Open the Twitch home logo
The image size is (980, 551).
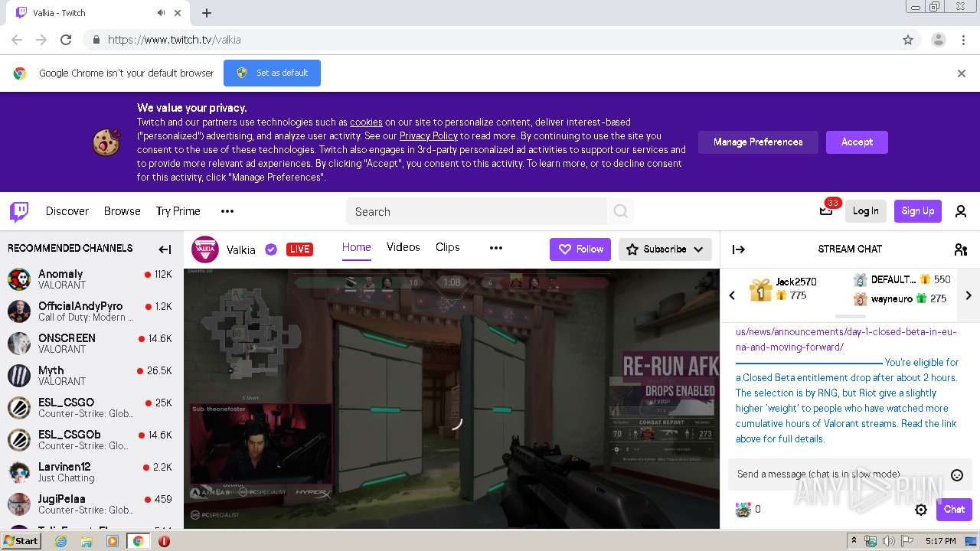tap(19, 211)
